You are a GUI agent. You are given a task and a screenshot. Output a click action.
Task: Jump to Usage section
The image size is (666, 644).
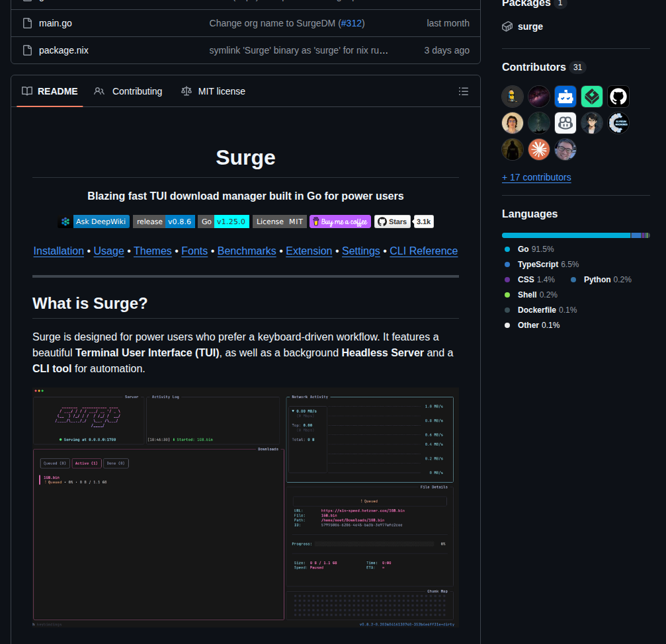108,251
